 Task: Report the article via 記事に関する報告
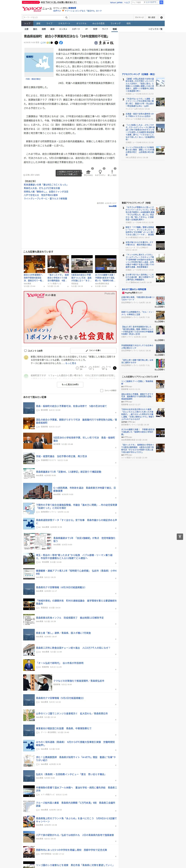point(32,175)
